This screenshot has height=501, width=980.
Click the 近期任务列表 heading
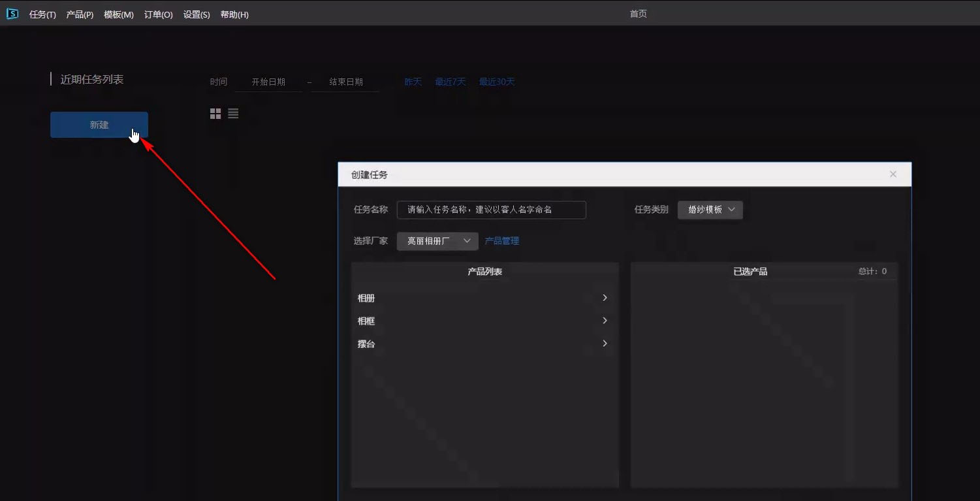pos(92,80)
